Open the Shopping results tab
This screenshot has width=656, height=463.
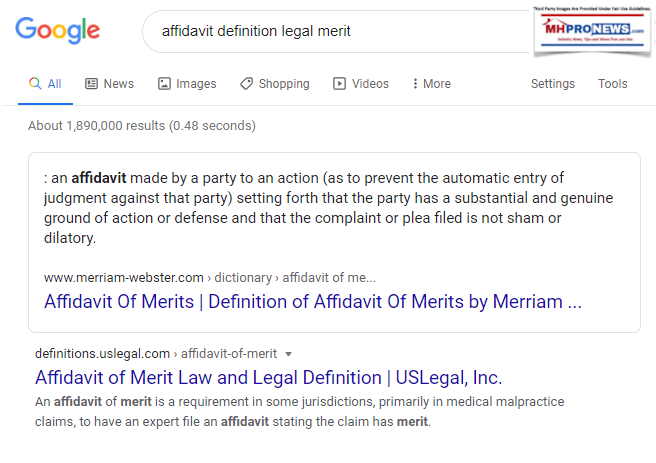point(283,84)
